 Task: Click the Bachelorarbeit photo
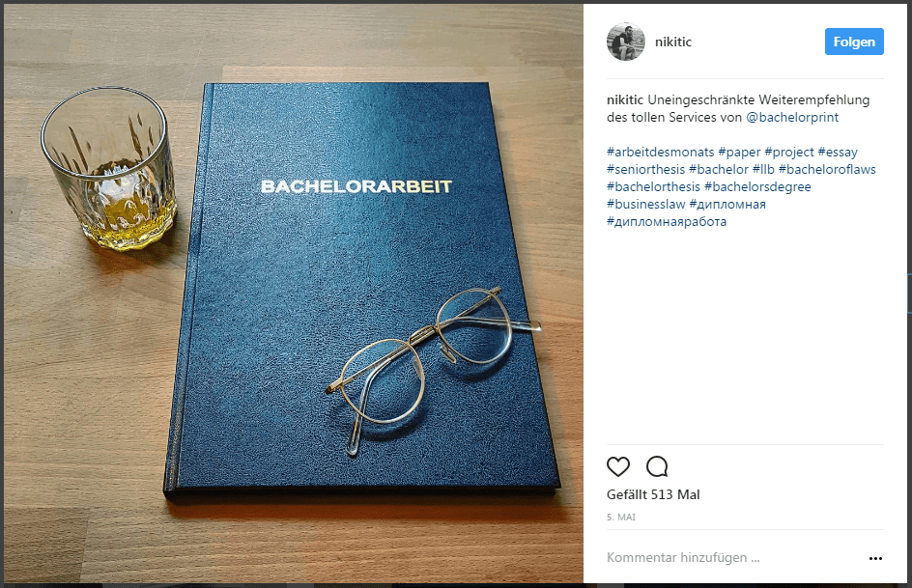click(294, 294)
